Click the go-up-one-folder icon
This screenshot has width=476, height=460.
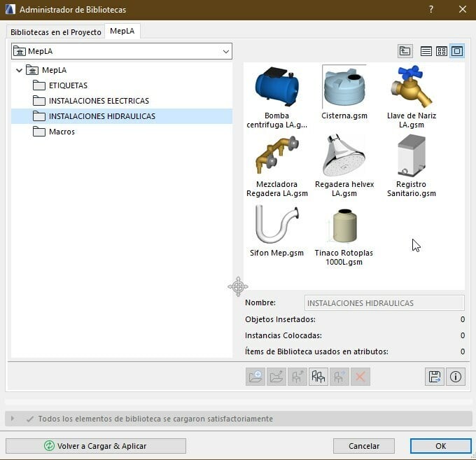405,51
